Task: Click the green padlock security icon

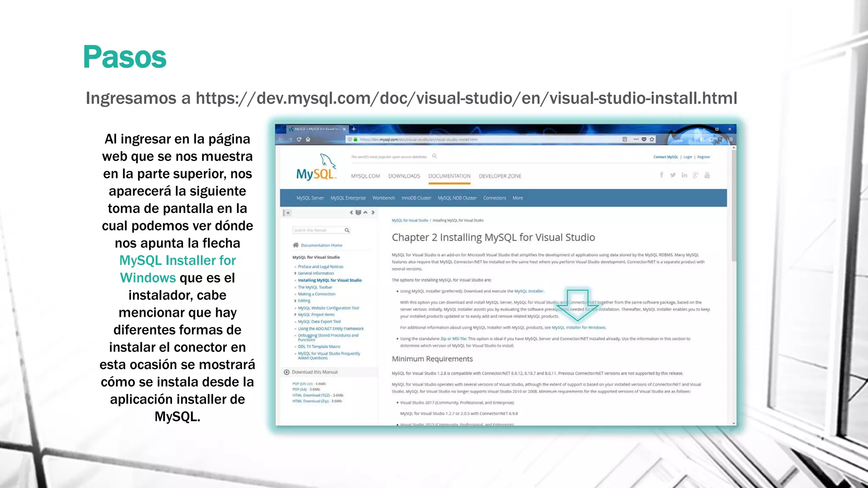Action: click(x=356, y=139)
